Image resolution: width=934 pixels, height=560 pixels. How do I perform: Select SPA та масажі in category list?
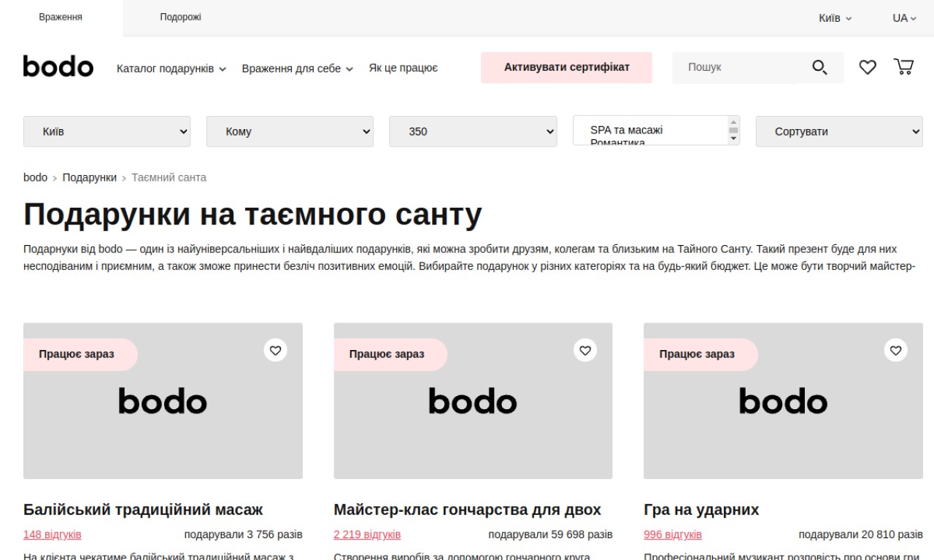[626, 130]
